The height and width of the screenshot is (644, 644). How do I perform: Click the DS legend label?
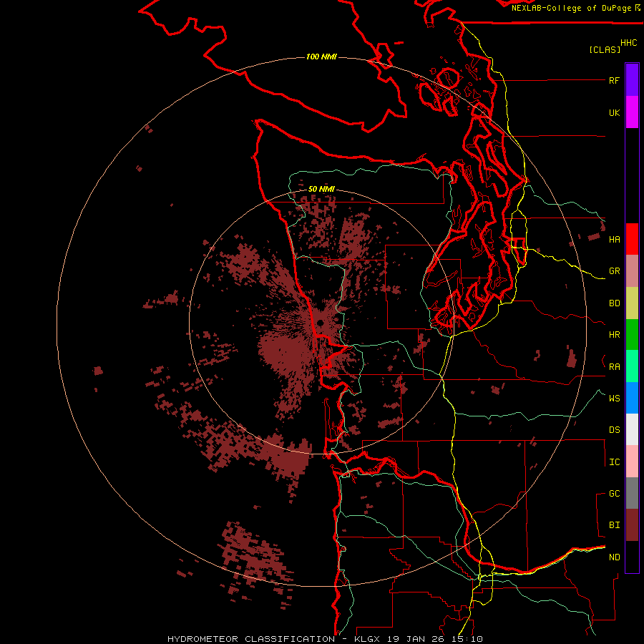click(x=614, y=430)
